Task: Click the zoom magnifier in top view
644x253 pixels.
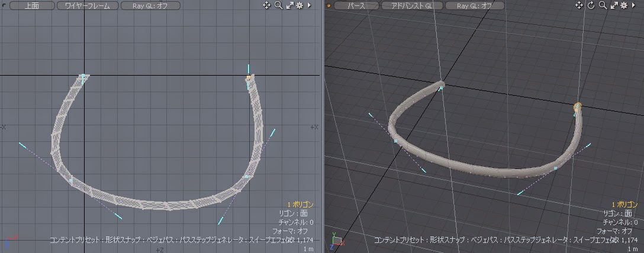Action: coord(278,5)
